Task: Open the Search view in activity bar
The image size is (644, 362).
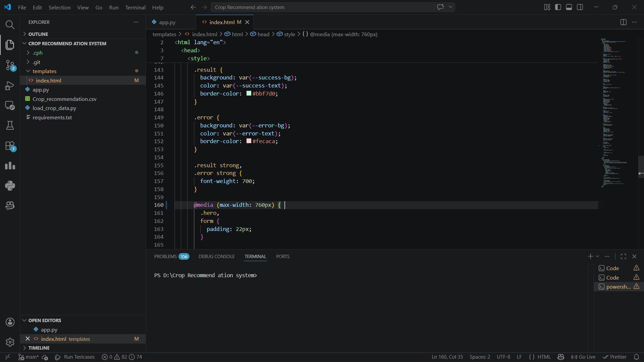Action: 10,24
